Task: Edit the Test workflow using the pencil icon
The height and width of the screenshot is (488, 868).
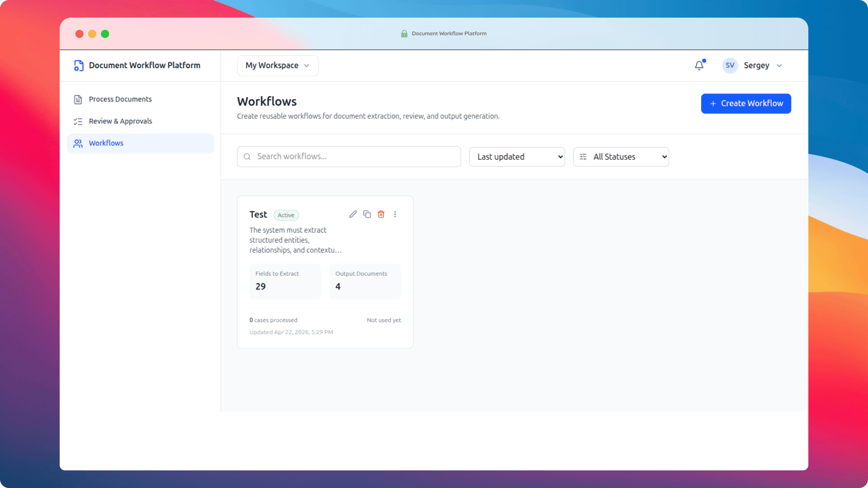Action: [353, 214]
